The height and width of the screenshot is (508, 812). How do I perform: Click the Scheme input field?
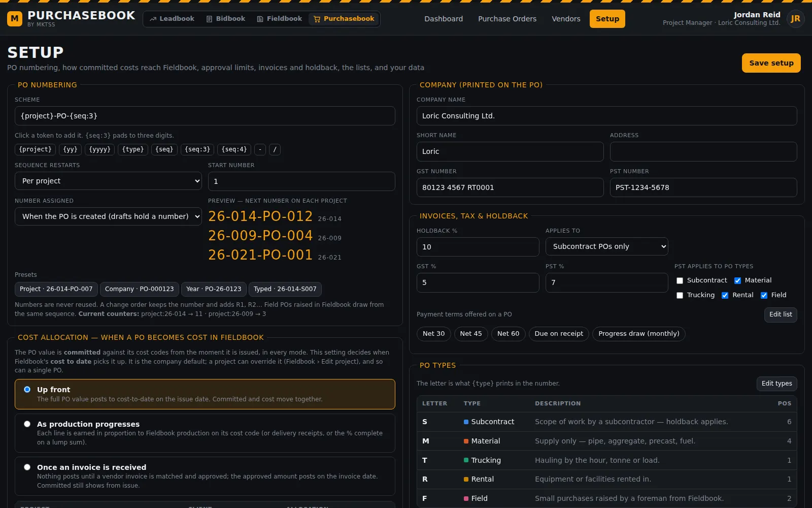(205, 116)
